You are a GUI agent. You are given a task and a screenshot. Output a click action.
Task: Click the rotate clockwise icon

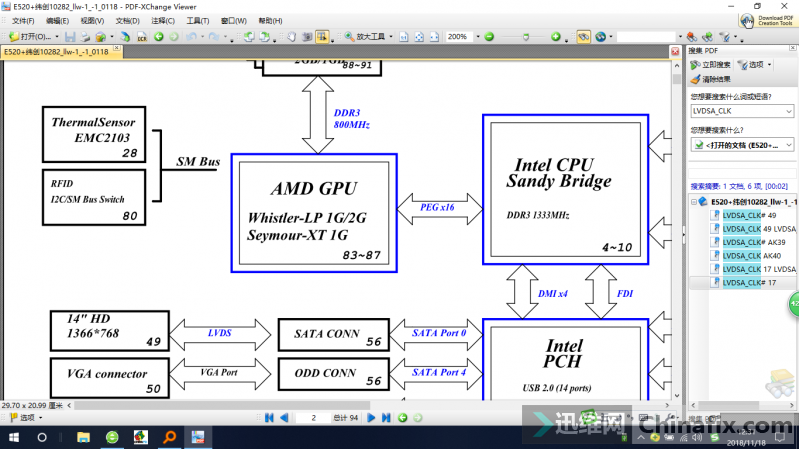264,37
